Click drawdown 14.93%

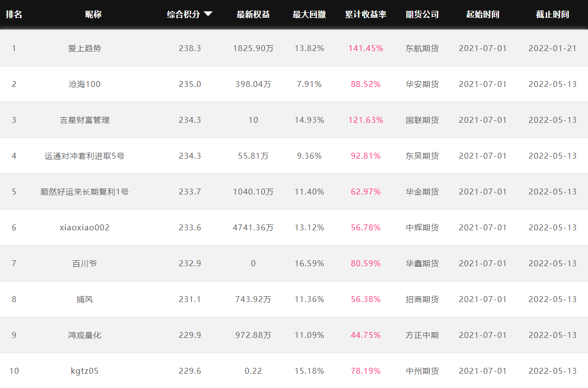pos(309,120)
